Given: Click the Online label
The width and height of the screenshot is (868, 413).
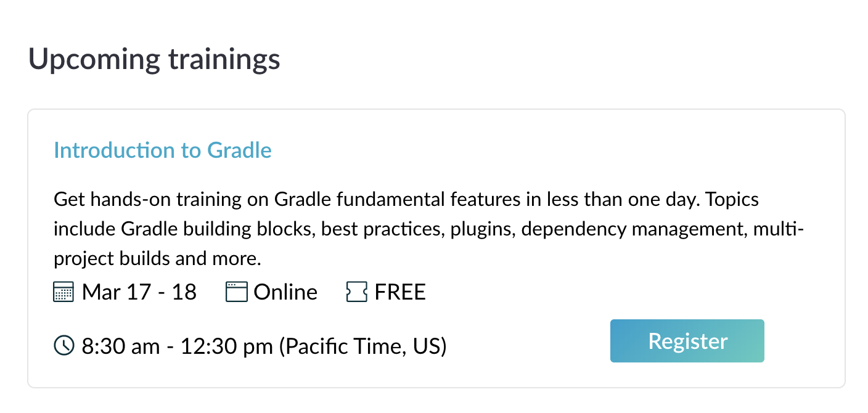Looking at the screenshot, I should (285, 292).
